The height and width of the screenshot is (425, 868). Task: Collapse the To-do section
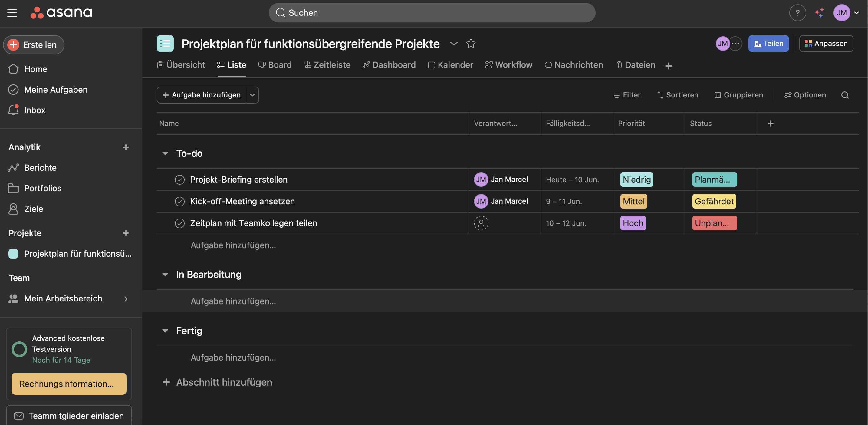[x=165, y=154]
